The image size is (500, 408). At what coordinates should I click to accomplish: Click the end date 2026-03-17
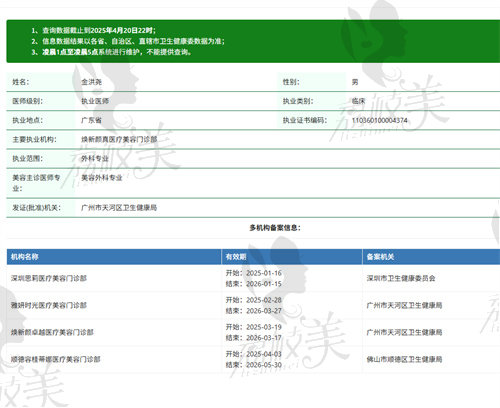[x=264, y=338]
